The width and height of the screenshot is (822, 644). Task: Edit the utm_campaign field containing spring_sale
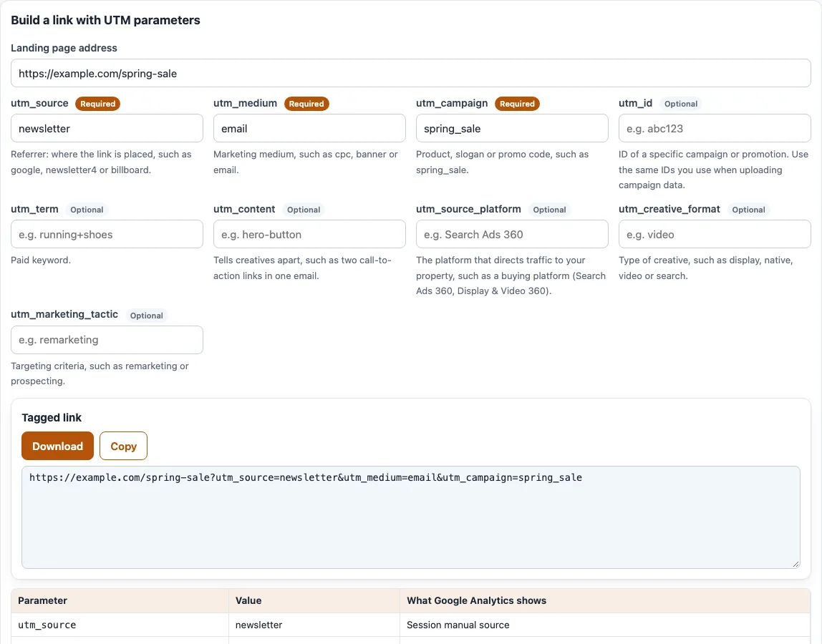tap(512, 128)
